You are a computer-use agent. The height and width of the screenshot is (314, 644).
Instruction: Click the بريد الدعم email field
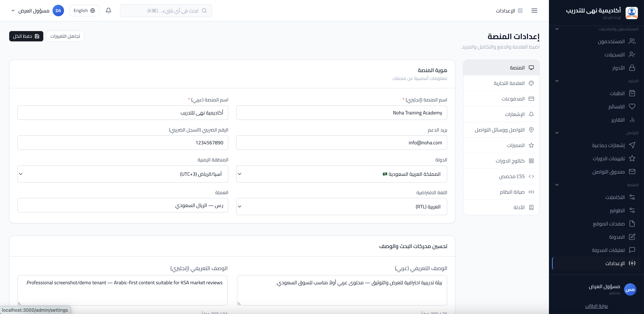coord(342,143)
